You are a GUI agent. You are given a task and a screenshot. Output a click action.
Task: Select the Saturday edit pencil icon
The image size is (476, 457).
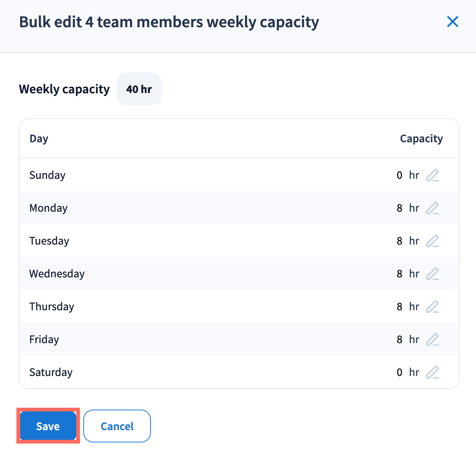point(432,372)
